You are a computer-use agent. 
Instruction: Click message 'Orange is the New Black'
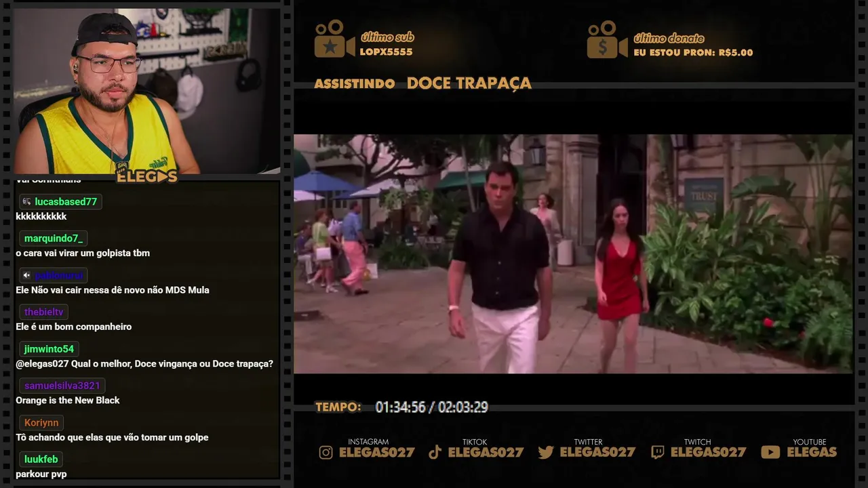click(68, 401)
